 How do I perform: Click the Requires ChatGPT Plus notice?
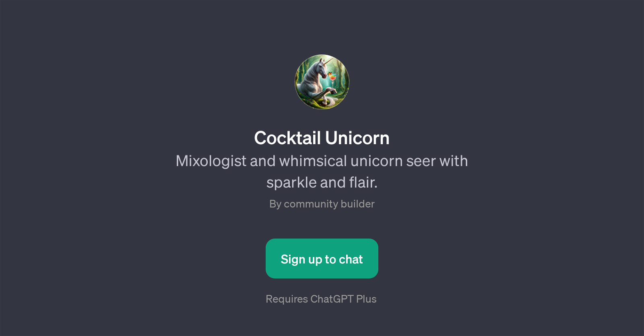321,299
